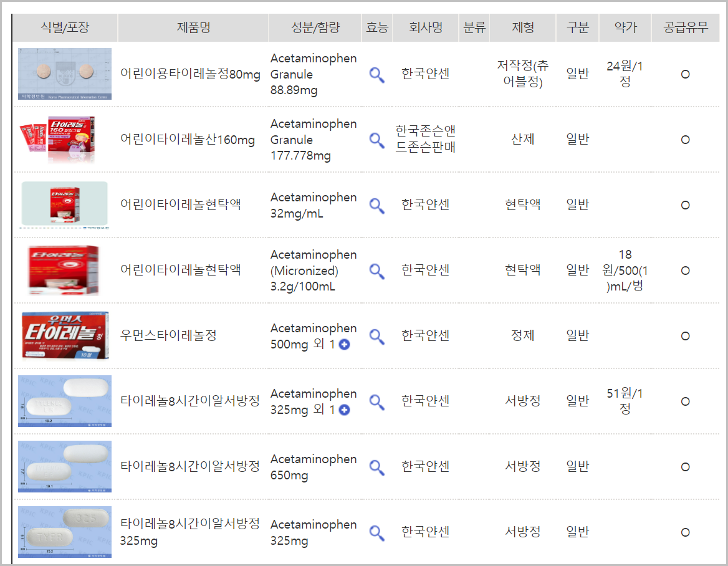Open tablet image in 325mg 외 1 row
Screen dimensions: 728x566
pyautogui.click(x=65, y=401)
